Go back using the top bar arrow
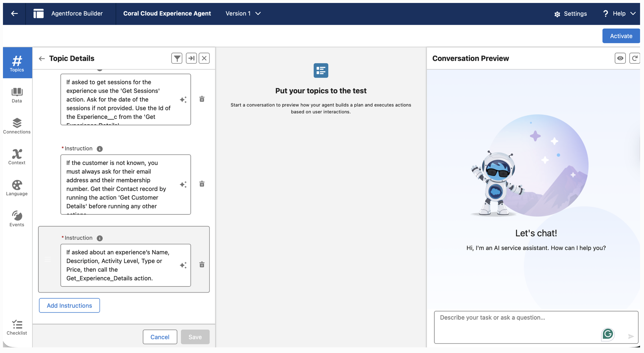 pyautogui.click(x=14, y=14)
